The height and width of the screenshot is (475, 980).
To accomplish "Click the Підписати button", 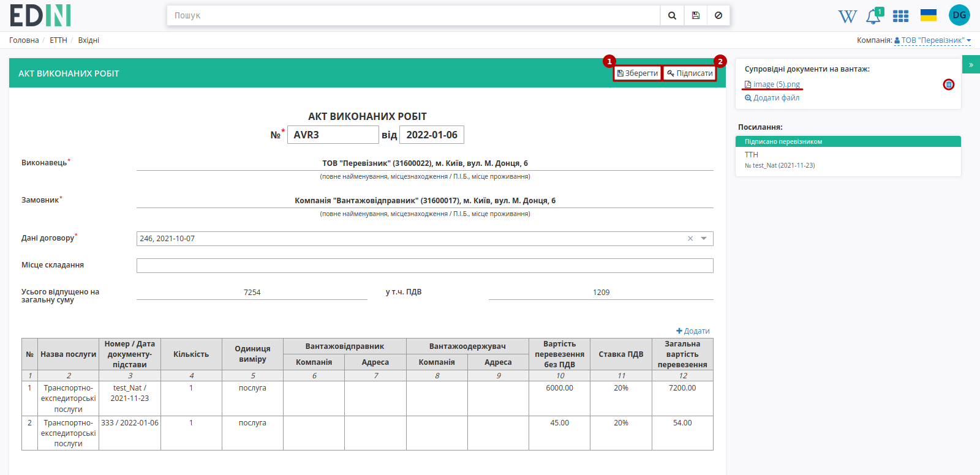I will point(690,73).
